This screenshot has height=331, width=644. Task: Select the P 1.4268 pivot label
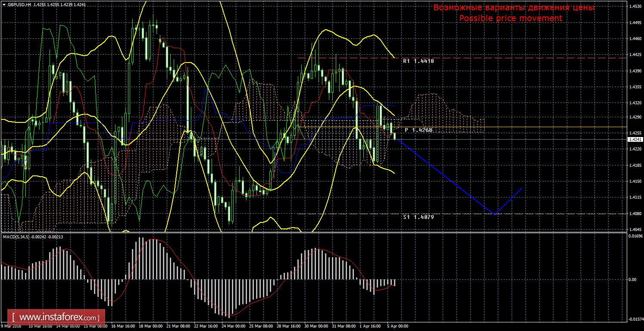click(x=418, y=130)
